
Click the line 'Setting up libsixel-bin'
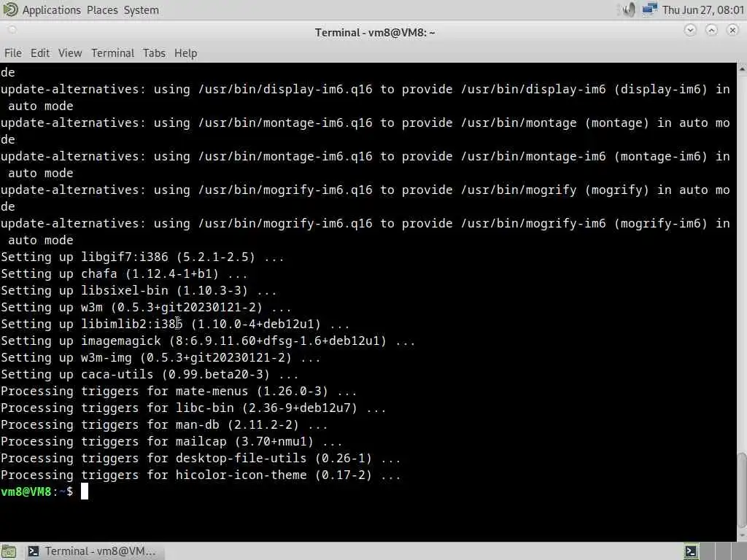pyautogui.click(x=138, y=290)
